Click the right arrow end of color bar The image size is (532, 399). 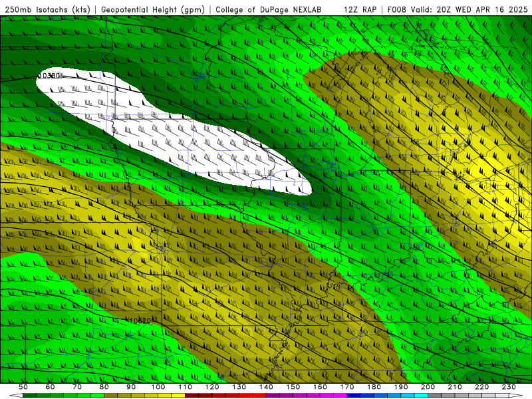(516, 395)
